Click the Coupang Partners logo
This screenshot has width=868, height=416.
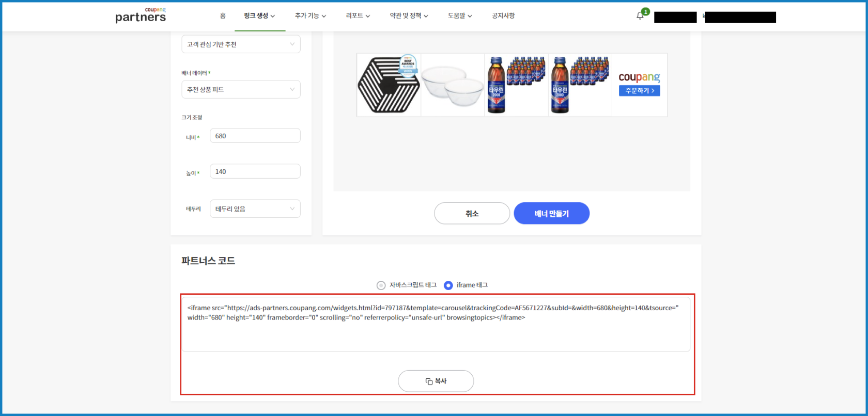click(x=141, y=15)
